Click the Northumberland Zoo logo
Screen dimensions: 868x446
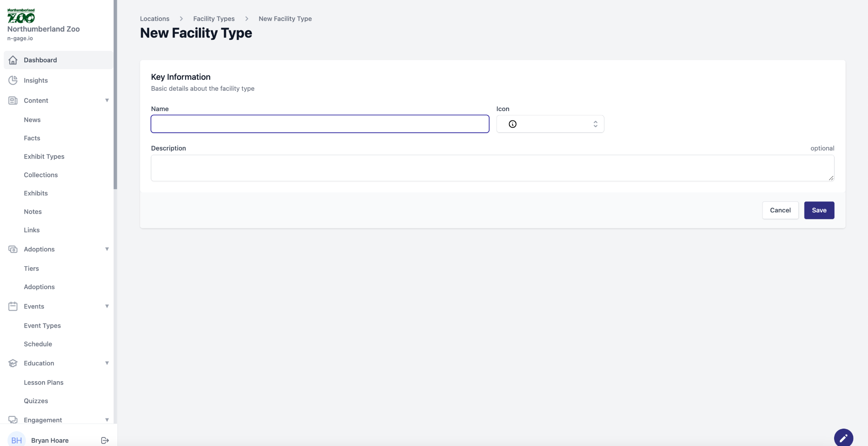point(21,16)
